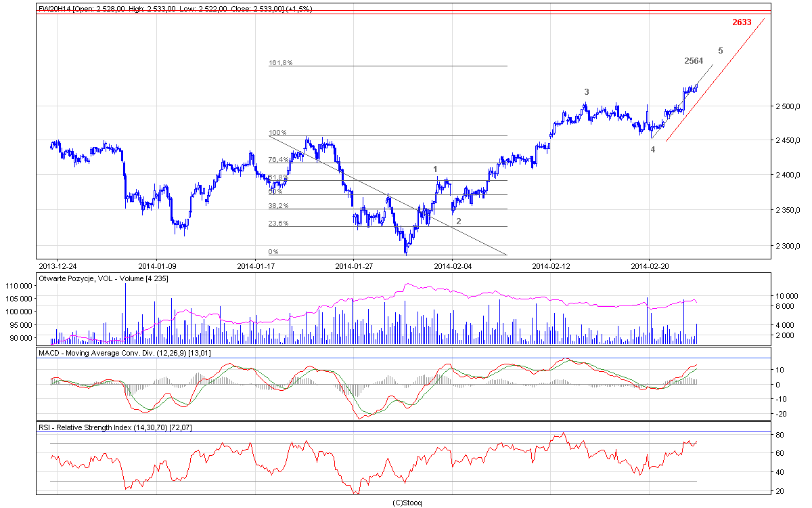This screenshot has height=508, width=812.
Task: Click the wave 3 label
Action: tap(587, 91)
